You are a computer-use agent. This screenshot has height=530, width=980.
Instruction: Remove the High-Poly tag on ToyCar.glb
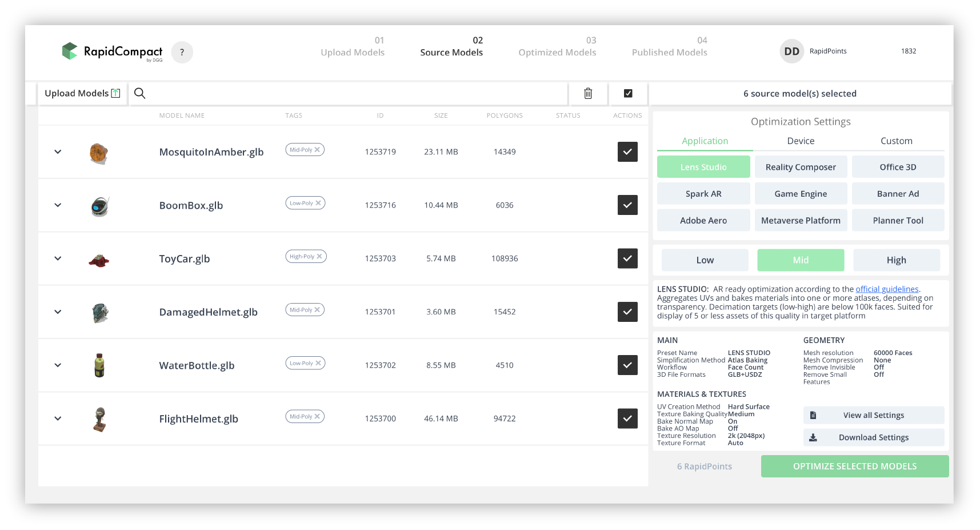319,256
